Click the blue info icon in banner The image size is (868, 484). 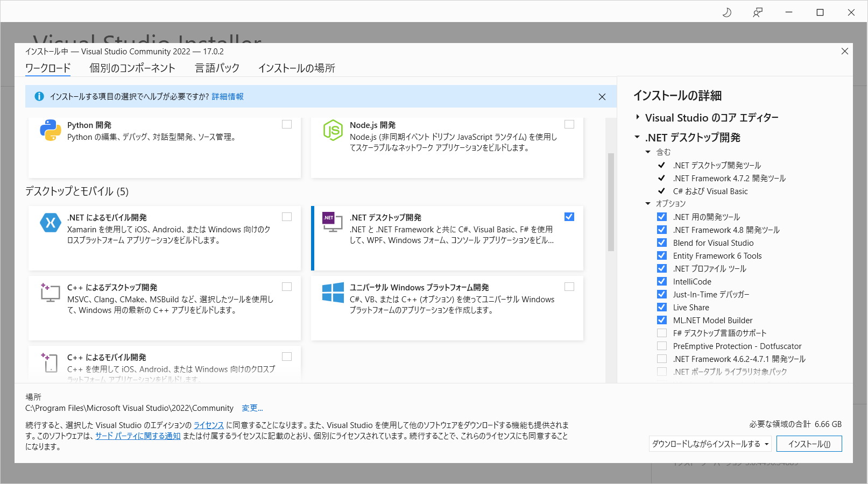pos(39,96)
